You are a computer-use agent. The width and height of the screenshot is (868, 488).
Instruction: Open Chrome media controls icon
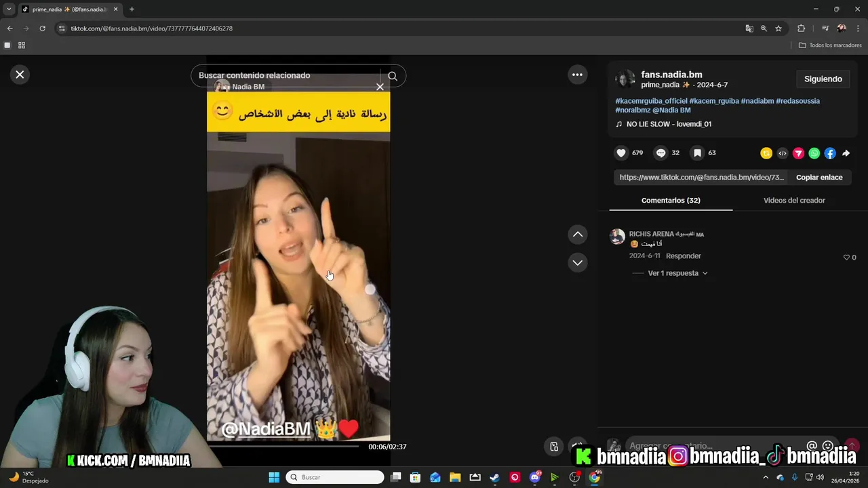click(825, 28)
